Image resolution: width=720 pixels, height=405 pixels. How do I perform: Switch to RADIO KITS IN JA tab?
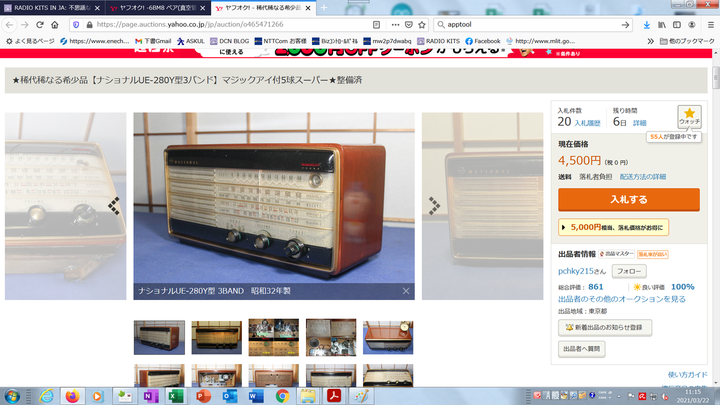click(x=48, y=6)
